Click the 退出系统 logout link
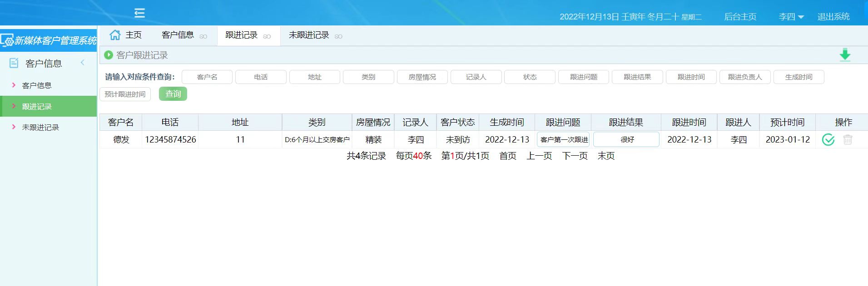This screenshot has height=286, width=868. coord(833,17)
